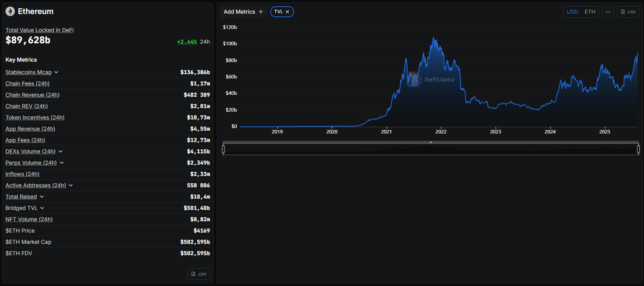Open the embed code icon button
644x286 pixels.
(x=608, y=12)
